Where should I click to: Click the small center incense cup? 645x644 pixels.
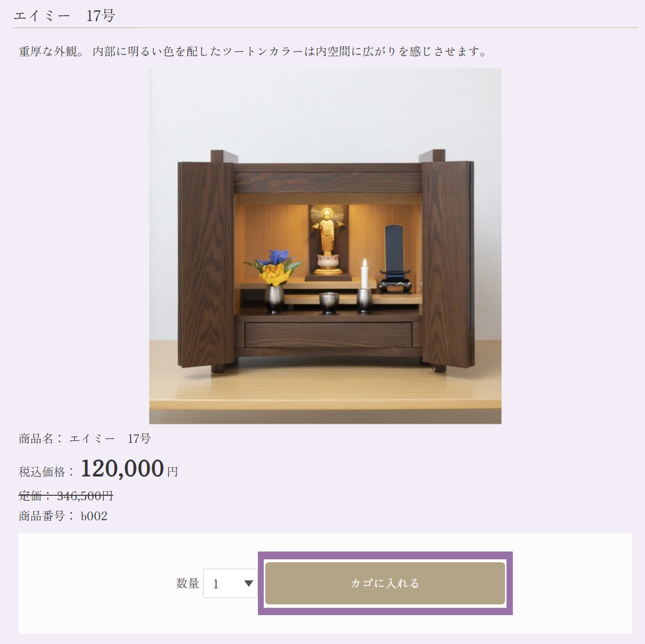pyautogui.click(x=329, y=303)
